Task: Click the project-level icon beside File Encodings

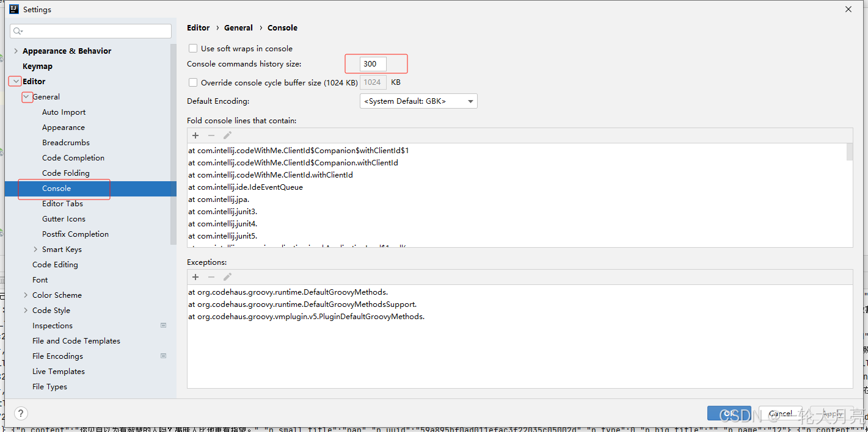Action: (163, 356)
